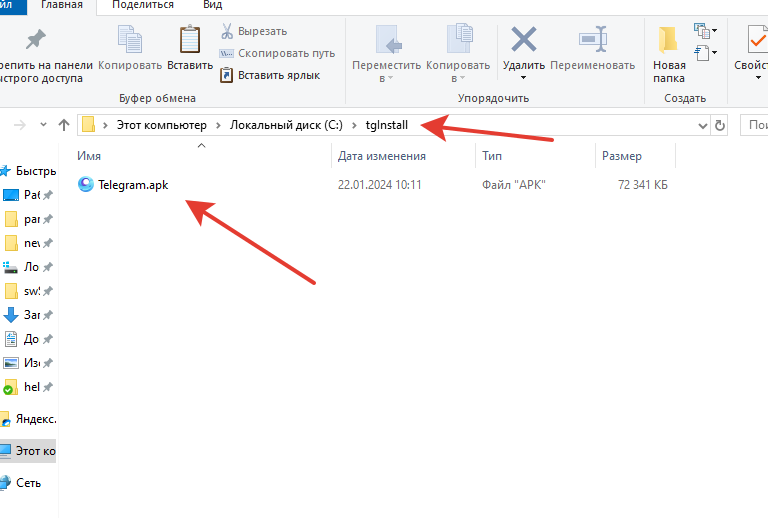Open recent locations dropdown arrow
The height and width of the screenshot is (518, 768).
tap(43, 125)
